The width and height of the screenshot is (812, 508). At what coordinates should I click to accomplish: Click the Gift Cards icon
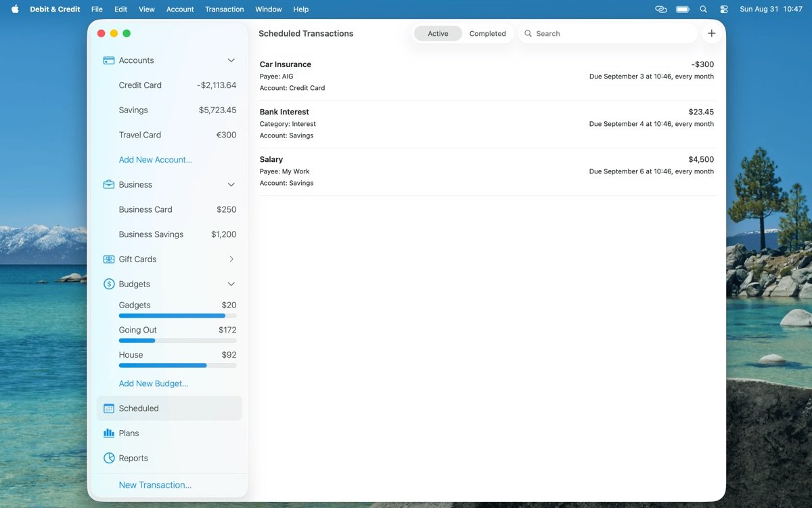[x=108, y=259]
